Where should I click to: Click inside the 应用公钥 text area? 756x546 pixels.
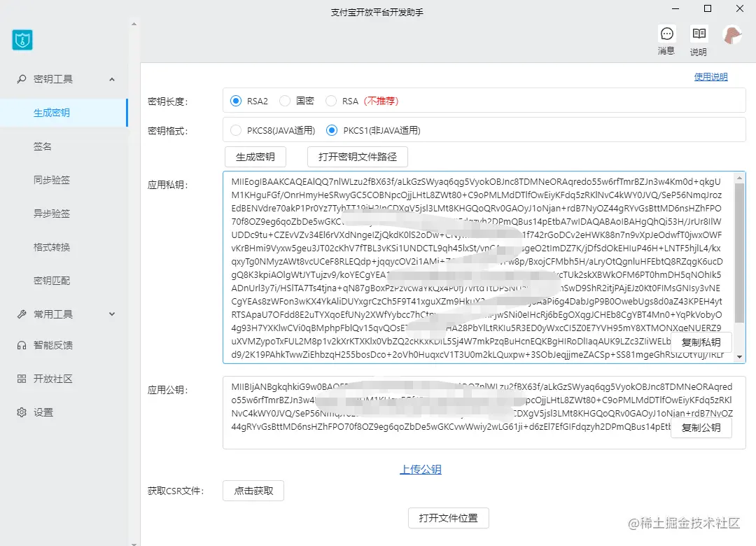point(484,413)
